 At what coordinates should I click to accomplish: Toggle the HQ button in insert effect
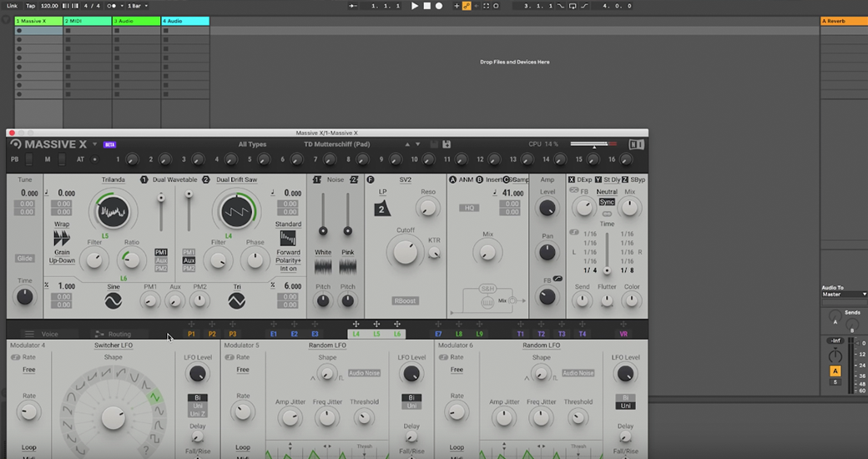469,208
